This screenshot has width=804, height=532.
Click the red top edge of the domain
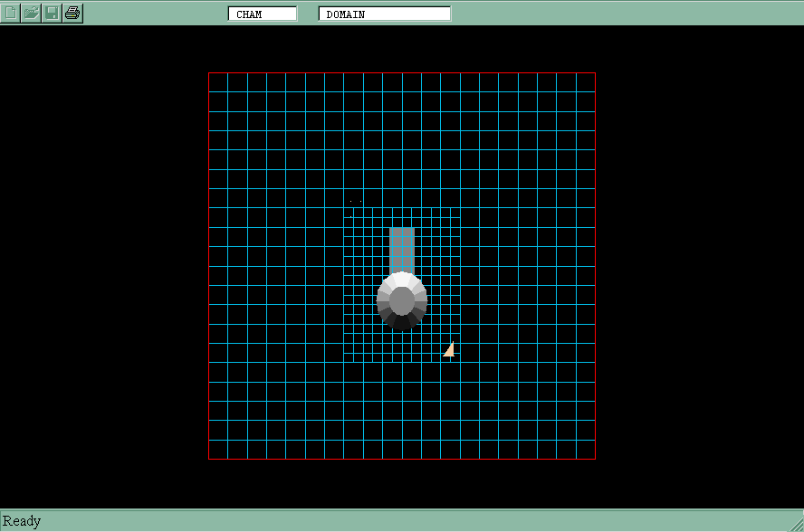tap(402, 72)
